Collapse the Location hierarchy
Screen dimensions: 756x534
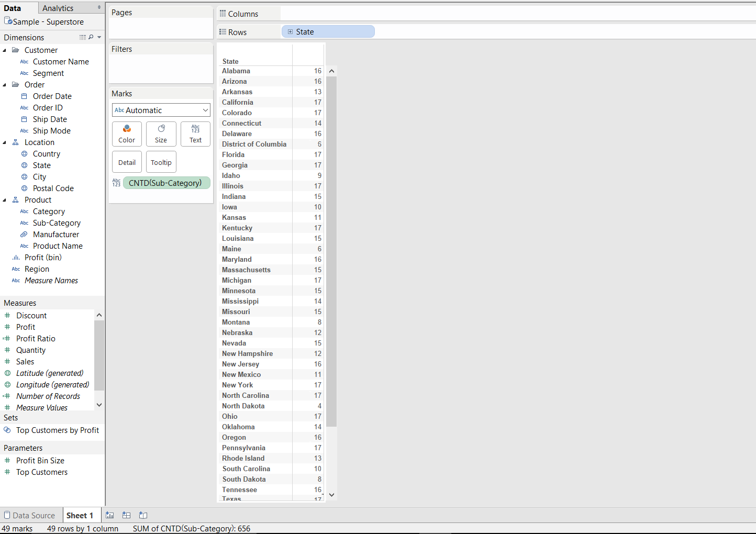[5, 142]
